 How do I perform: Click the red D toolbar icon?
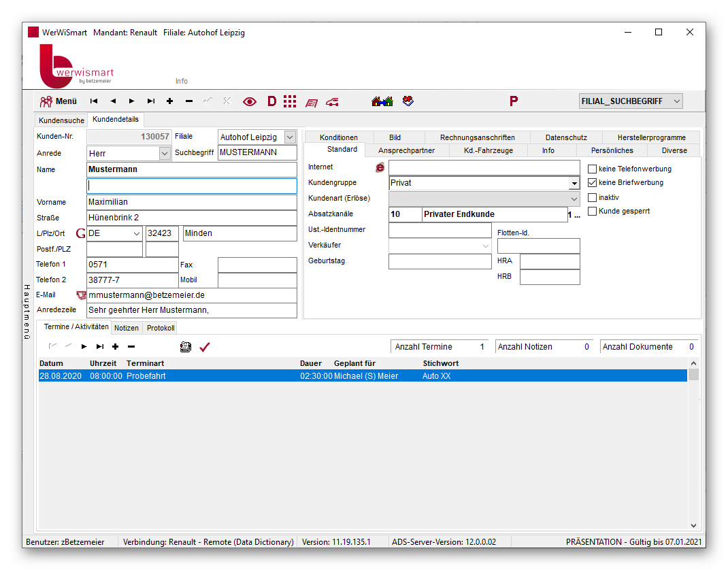click(272, 101)
